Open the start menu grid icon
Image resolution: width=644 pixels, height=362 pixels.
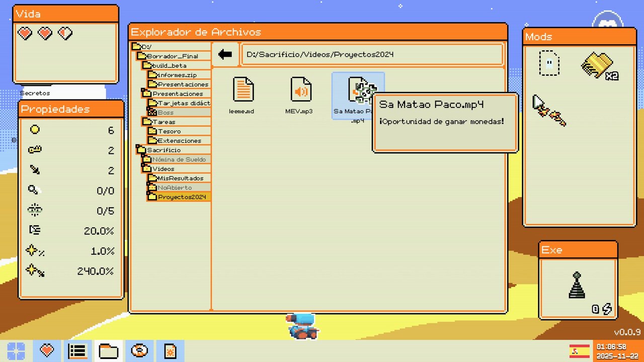coord(16,350)
